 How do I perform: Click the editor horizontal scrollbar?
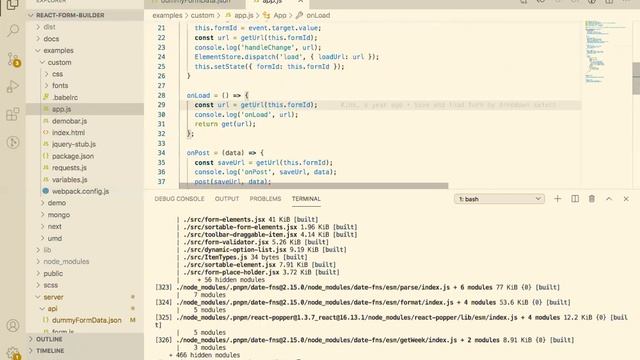(313, 186)
